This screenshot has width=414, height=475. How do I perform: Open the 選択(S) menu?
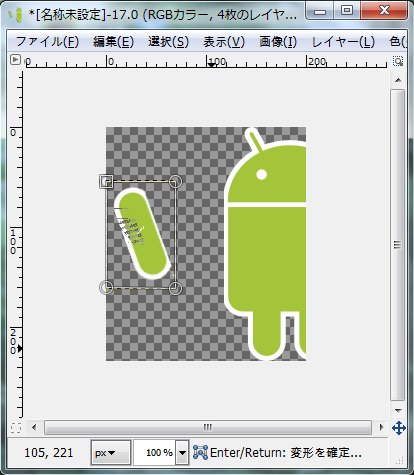pyautogui.click(x=168, y=42)
